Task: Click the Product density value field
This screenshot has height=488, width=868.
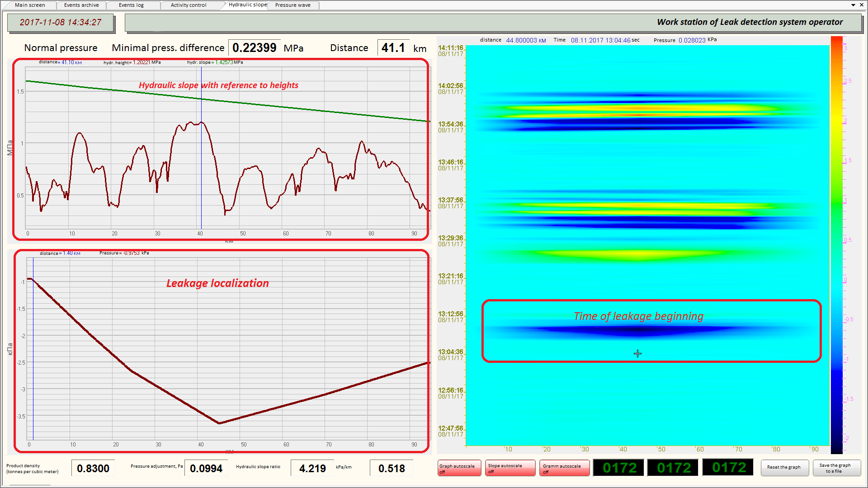Action: [93, 469]
